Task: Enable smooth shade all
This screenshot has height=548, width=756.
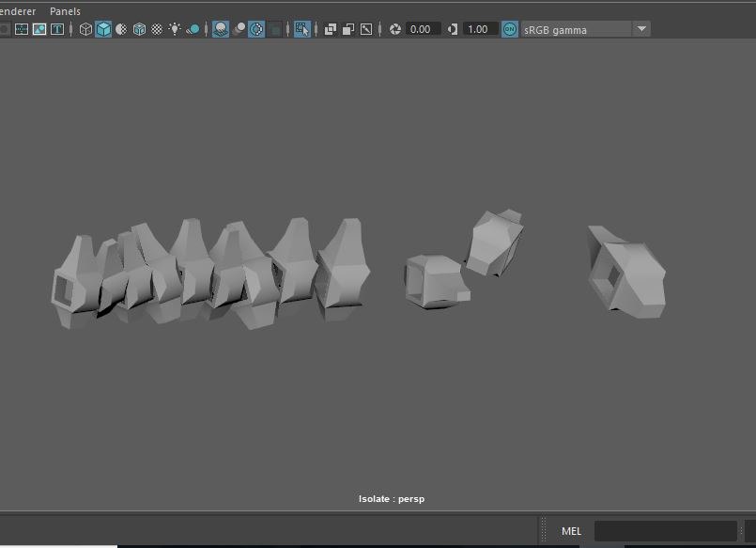Action: 103,28
